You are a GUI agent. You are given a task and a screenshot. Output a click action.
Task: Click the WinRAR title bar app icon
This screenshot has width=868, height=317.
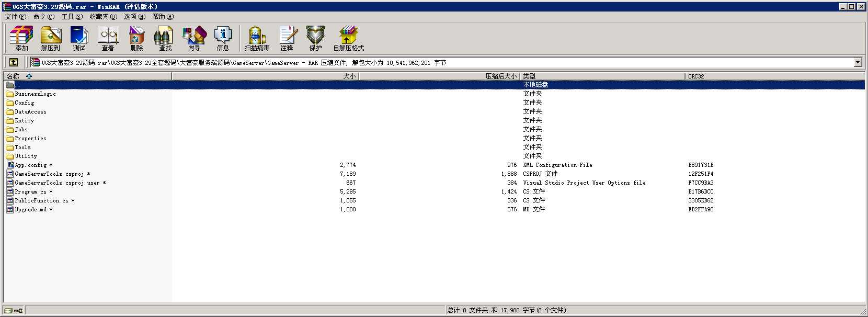(7, 7)
